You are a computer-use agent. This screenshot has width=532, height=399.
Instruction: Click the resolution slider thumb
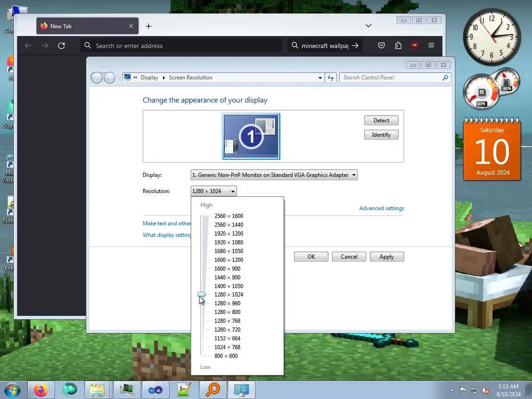(x=202, y=294)
